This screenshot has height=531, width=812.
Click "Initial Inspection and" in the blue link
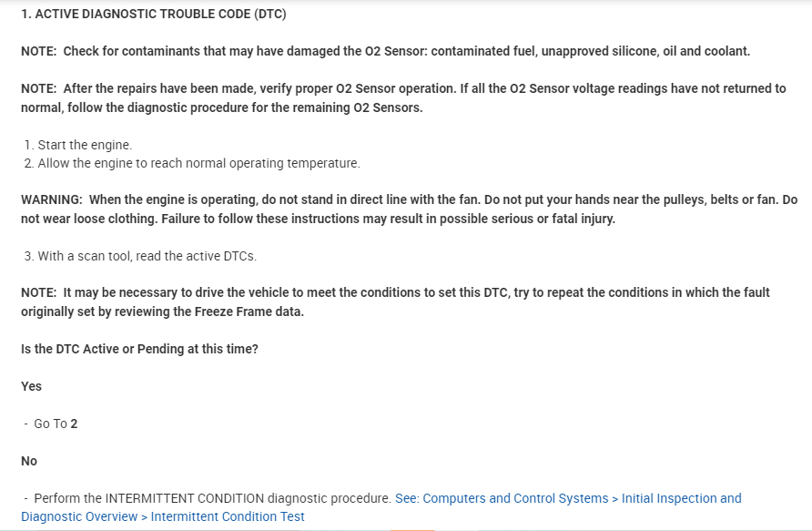point(681,498)
